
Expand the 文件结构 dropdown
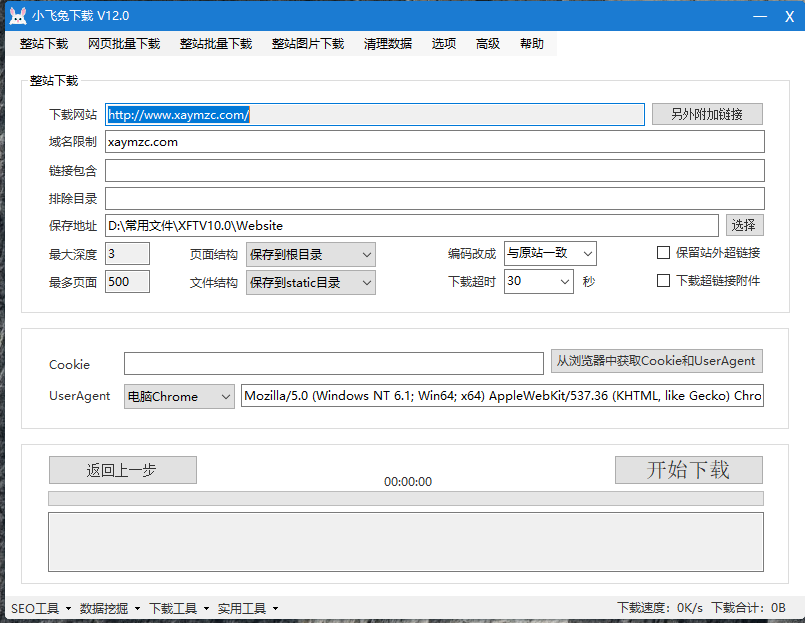(x=310, y=283)
